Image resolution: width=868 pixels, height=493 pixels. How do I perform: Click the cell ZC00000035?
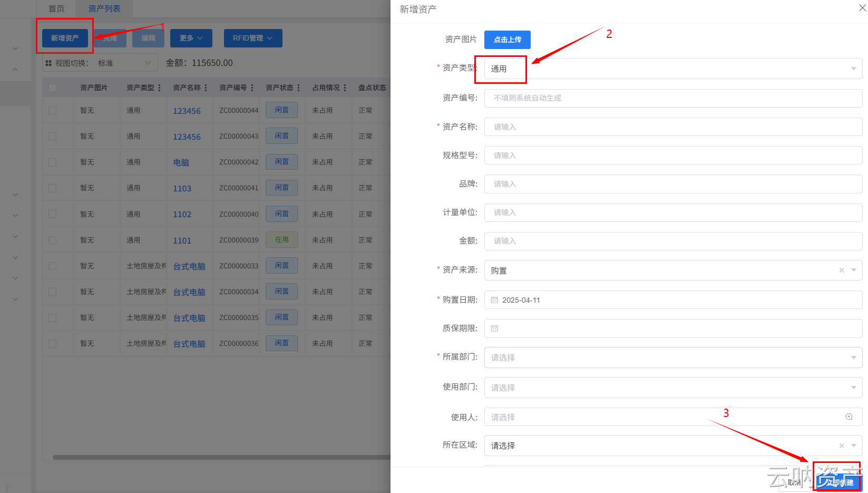[239, 317]
